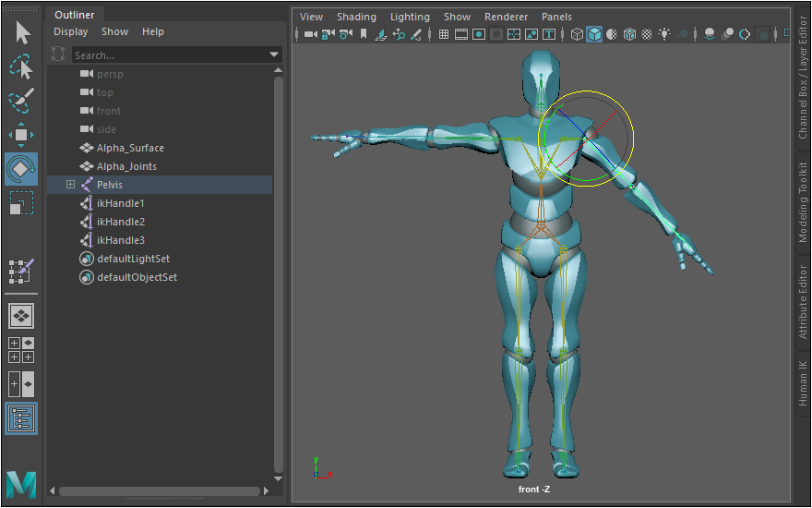Open the Outliner search filter dropdown

point(274,55)
